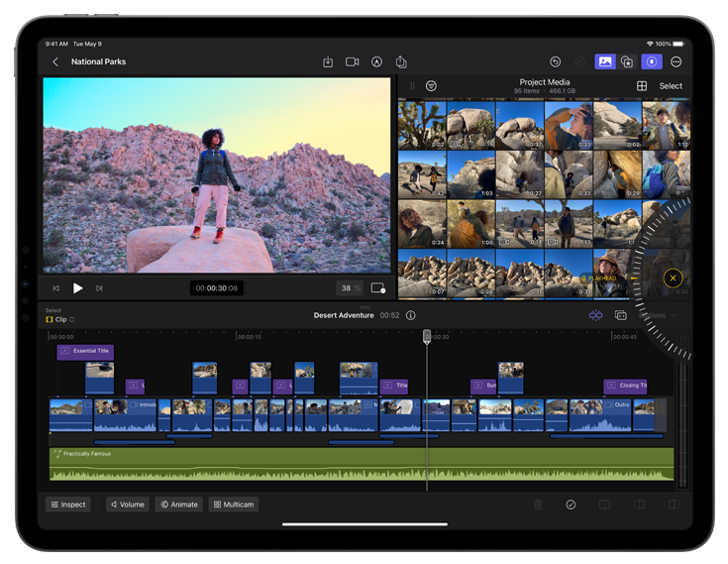Open the viewer display options button
The width and height of the screenshot is (728, 564).
tap(377, 288)
